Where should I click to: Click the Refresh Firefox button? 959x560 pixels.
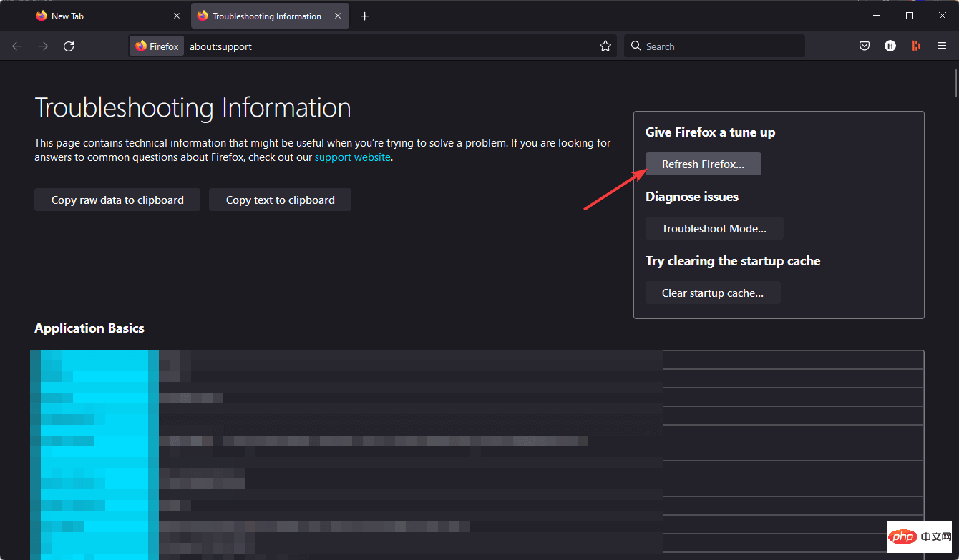pos(703,164)
